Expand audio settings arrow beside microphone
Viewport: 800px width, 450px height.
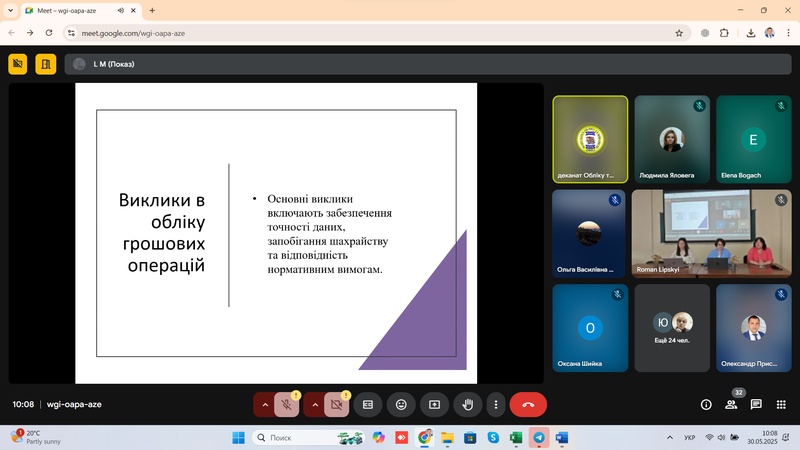tap(265, 405)
